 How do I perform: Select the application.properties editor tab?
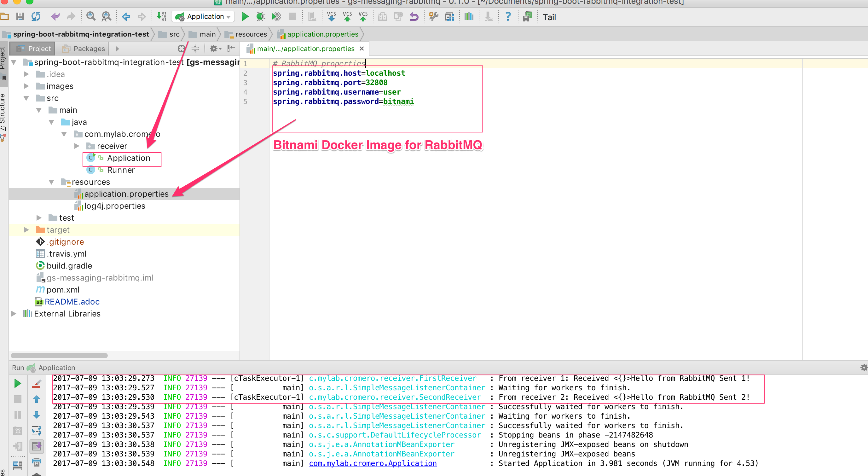305,49
